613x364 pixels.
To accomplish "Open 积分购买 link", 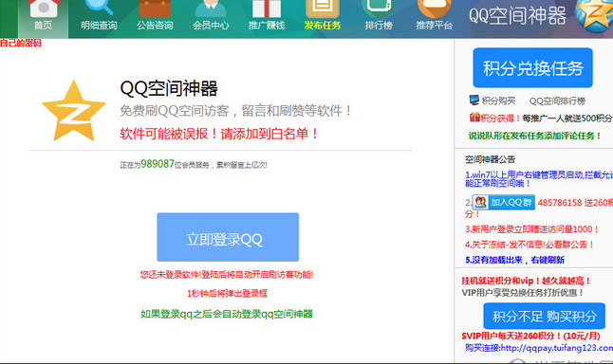I will pos(498,101).
